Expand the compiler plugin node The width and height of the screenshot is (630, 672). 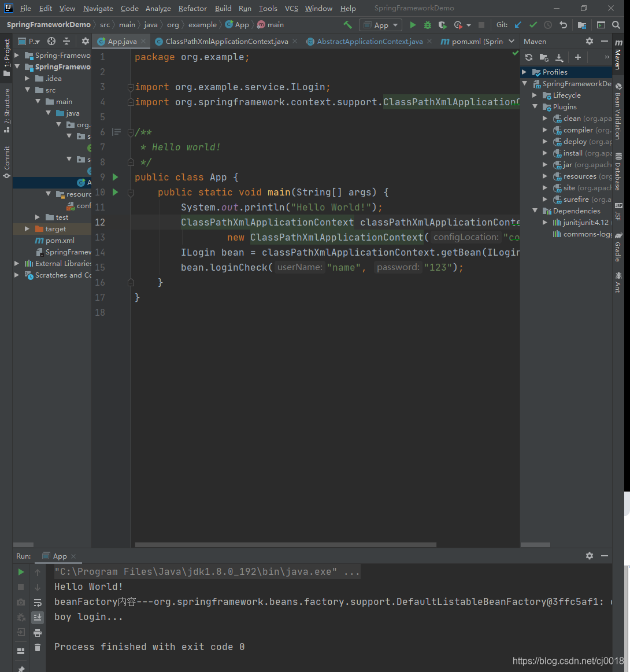tap(545, 130)
